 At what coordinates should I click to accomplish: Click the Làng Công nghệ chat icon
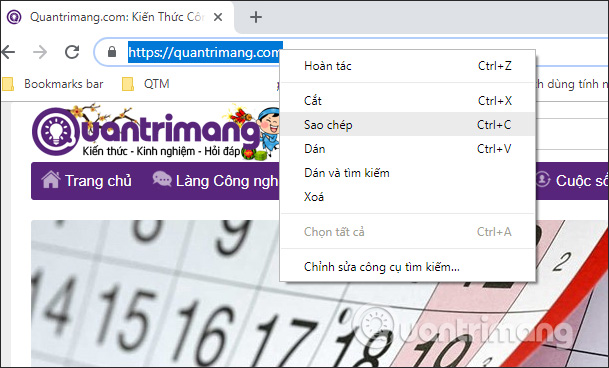coord(162,179)
